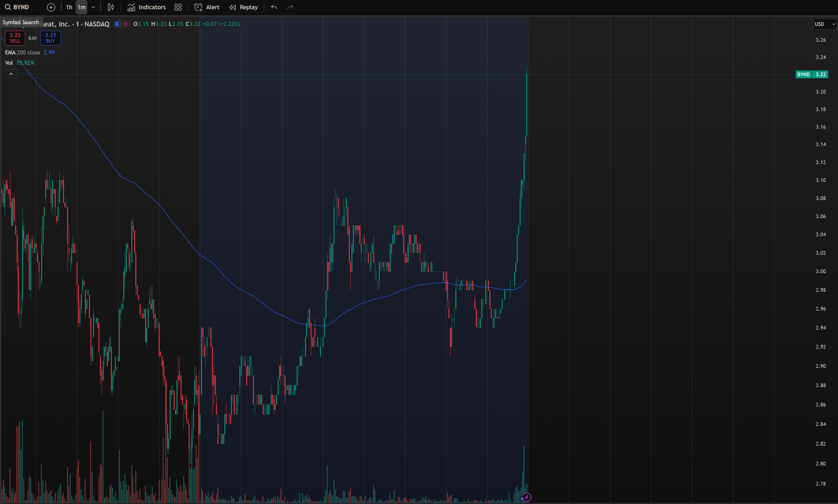Select the 1m timeframe
838x504 pixels.
(82, 7)
